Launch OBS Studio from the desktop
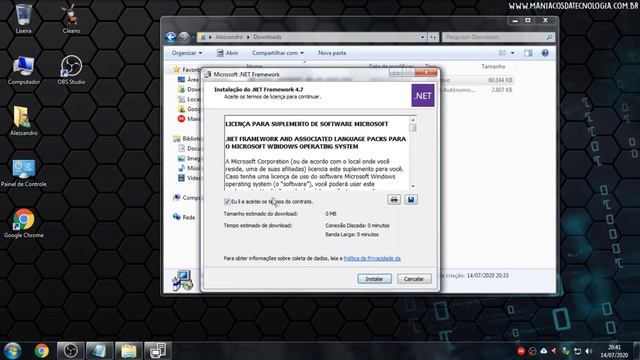 coord(71,69)
